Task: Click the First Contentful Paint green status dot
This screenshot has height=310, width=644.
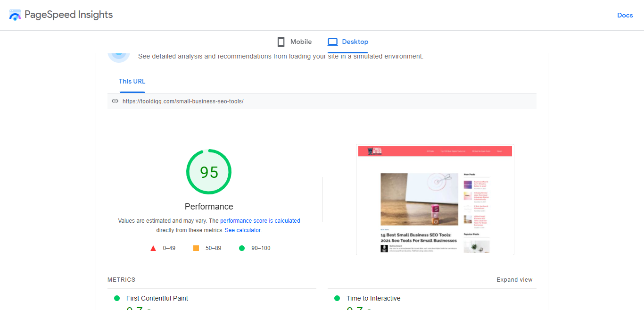Action: (117, 298)
